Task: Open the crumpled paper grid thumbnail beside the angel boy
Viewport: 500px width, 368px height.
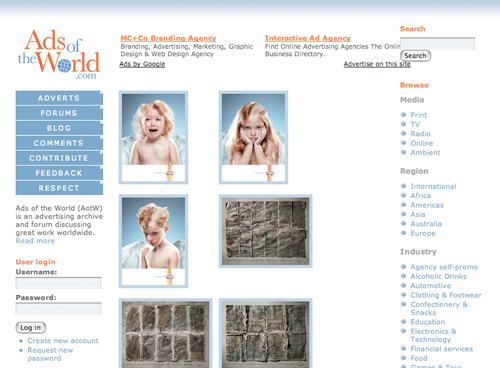Action: [266, 231]
